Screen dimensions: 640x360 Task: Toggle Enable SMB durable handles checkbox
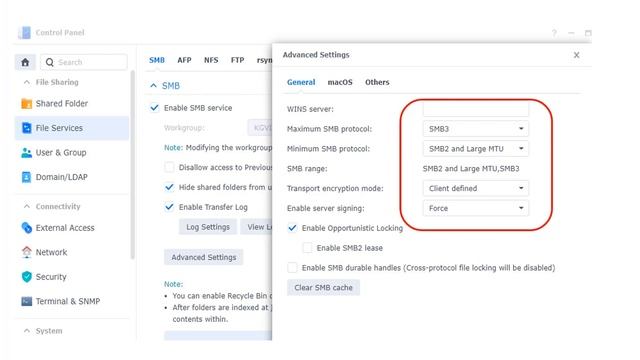[x=292, y=268]
